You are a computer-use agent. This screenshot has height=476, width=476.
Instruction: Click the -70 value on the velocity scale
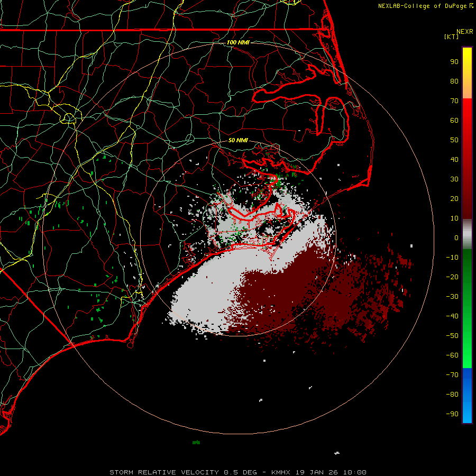pyautogui.click(x=452, y=375)
